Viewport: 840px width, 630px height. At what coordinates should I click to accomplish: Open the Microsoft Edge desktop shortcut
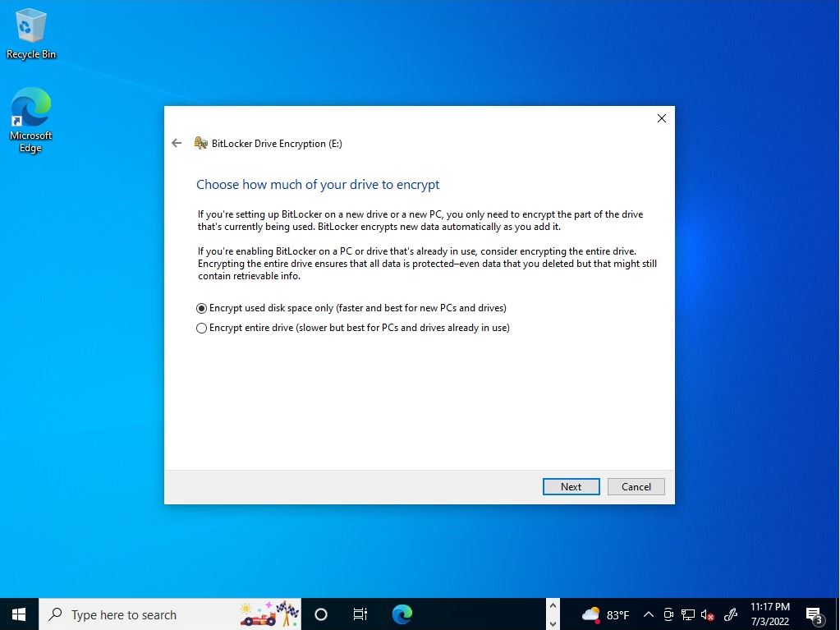30,120
